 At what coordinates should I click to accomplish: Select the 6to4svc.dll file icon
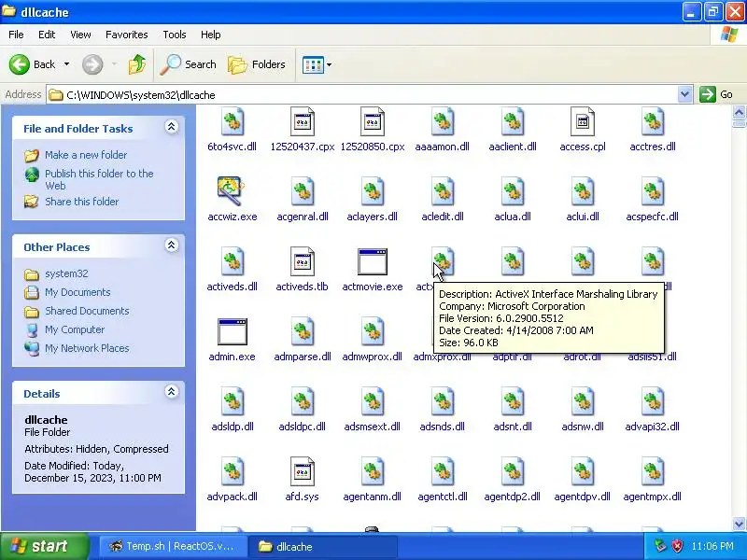click(x=232, y=122)
